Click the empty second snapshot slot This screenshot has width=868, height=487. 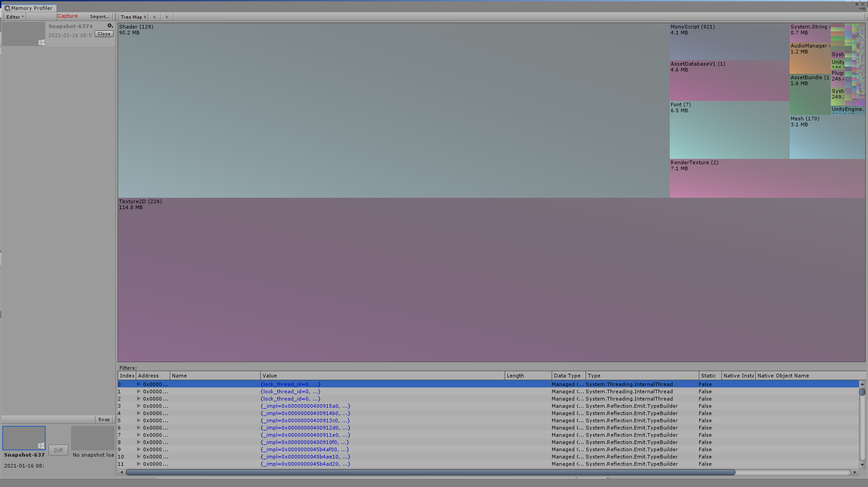click(93, 438)
